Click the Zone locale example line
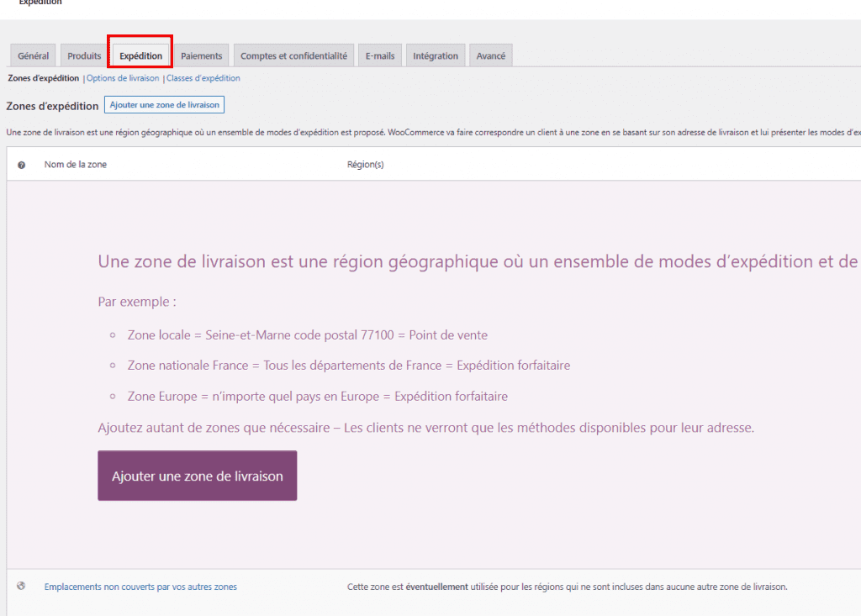 tap(308, 335)
